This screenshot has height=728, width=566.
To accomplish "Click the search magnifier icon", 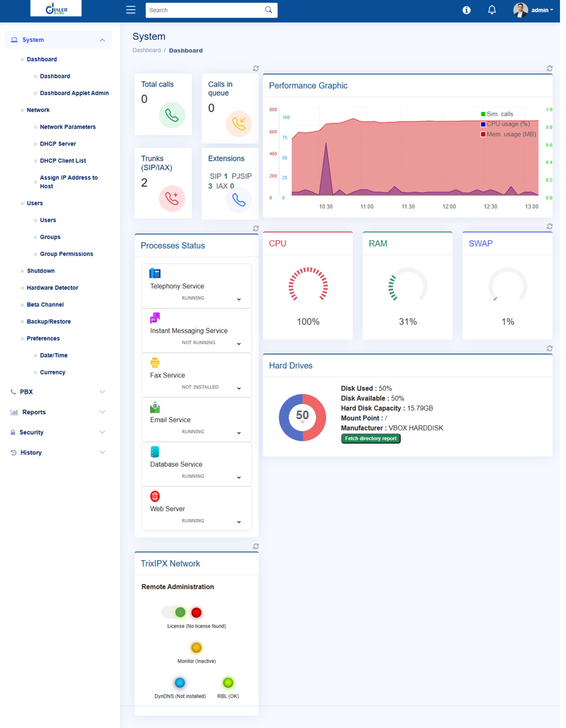I will (x=269, y=10).
